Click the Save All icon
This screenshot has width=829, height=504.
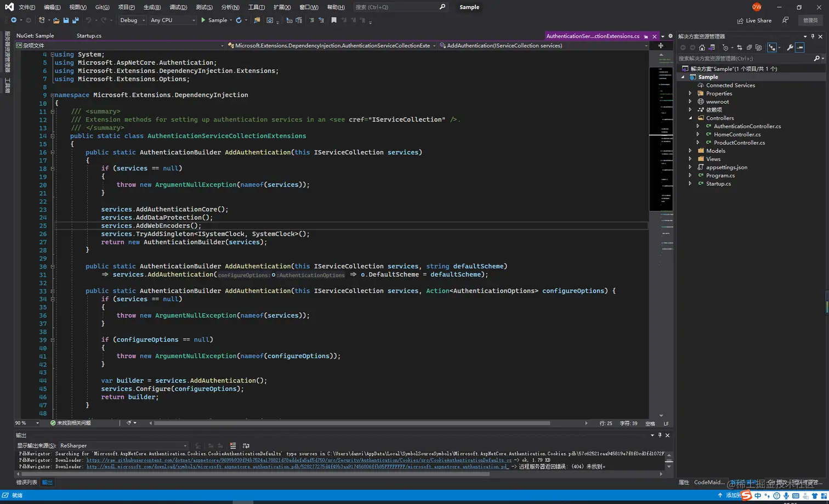pos(75,20)
